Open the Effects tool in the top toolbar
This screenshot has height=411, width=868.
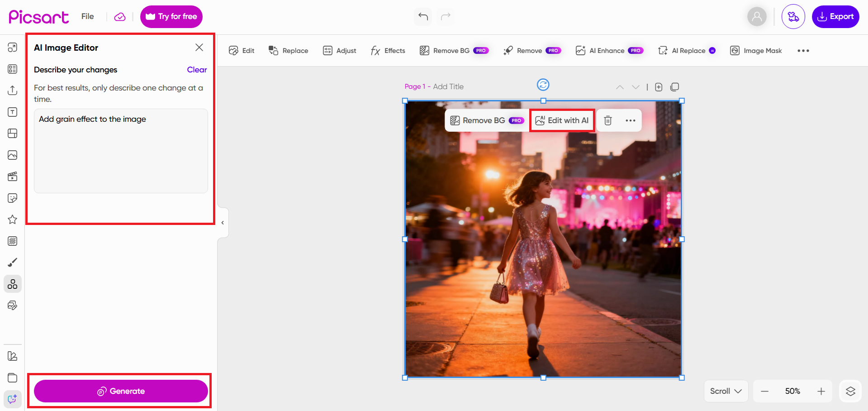point(388,50)
